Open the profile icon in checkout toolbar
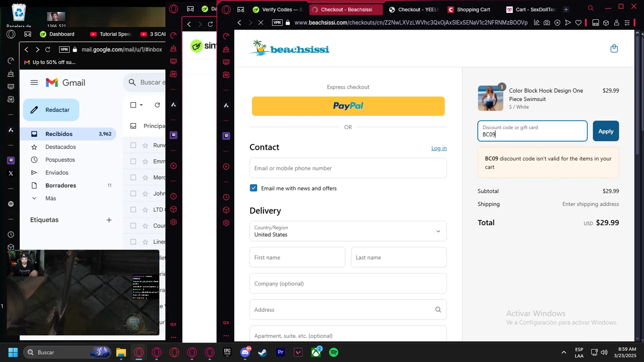This screenshot has width=644, height=362. point(617,23)
